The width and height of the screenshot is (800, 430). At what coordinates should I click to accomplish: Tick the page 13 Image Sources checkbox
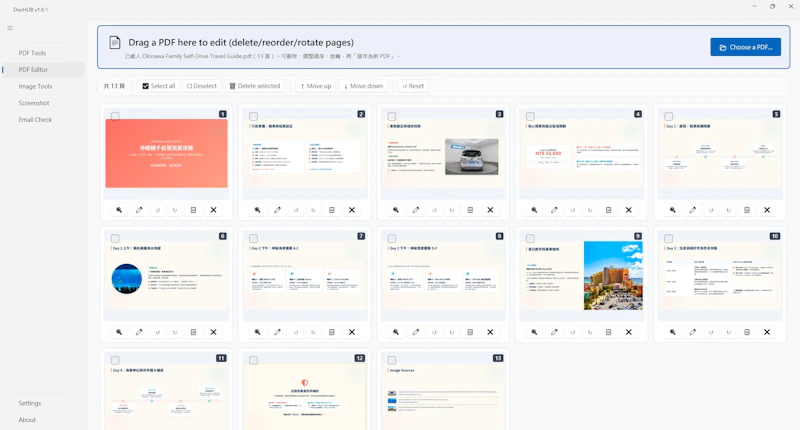(392, 360)
